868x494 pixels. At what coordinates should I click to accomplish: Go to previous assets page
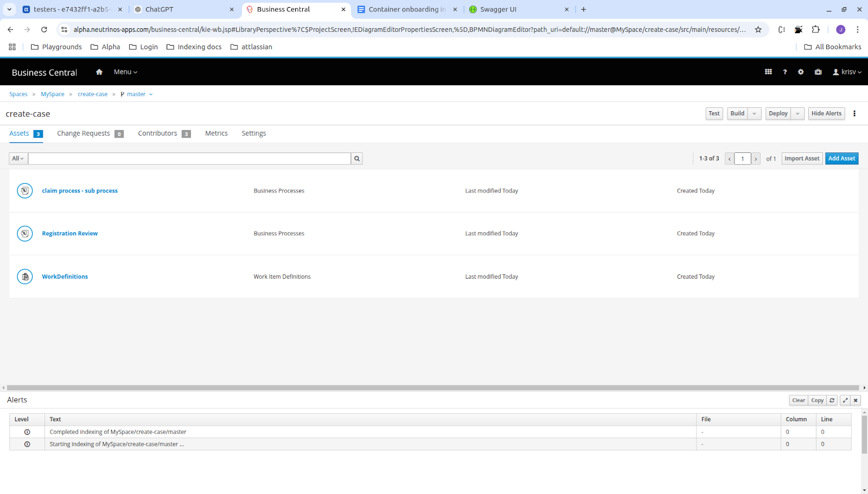730,158
